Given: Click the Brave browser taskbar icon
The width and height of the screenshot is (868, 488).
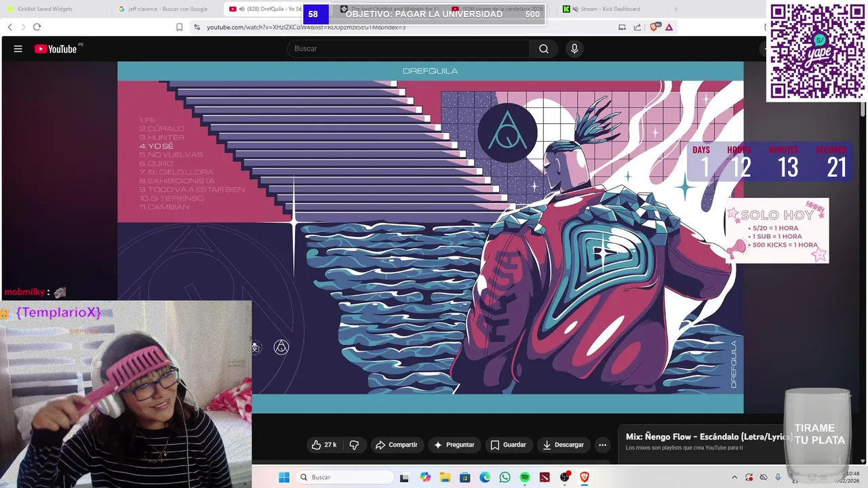Looking at the screenshot, I should tap(585, 477).
